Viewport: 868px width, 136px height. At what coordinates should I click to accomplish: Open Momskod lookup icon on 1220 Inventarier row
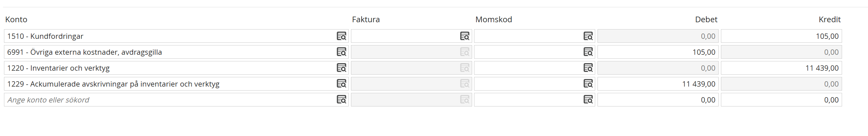coord(588,68)
